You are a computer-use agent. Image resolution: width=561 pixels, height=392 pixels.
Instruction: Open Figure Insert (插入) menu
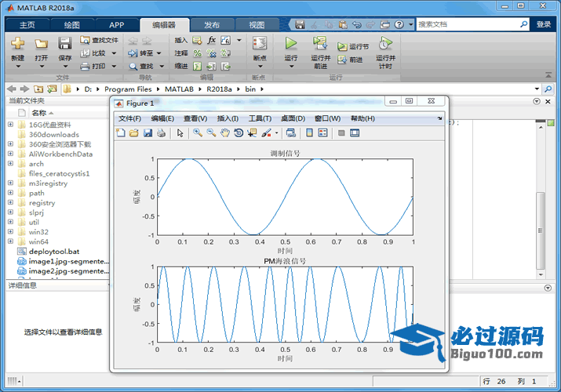tap(228, 118)
